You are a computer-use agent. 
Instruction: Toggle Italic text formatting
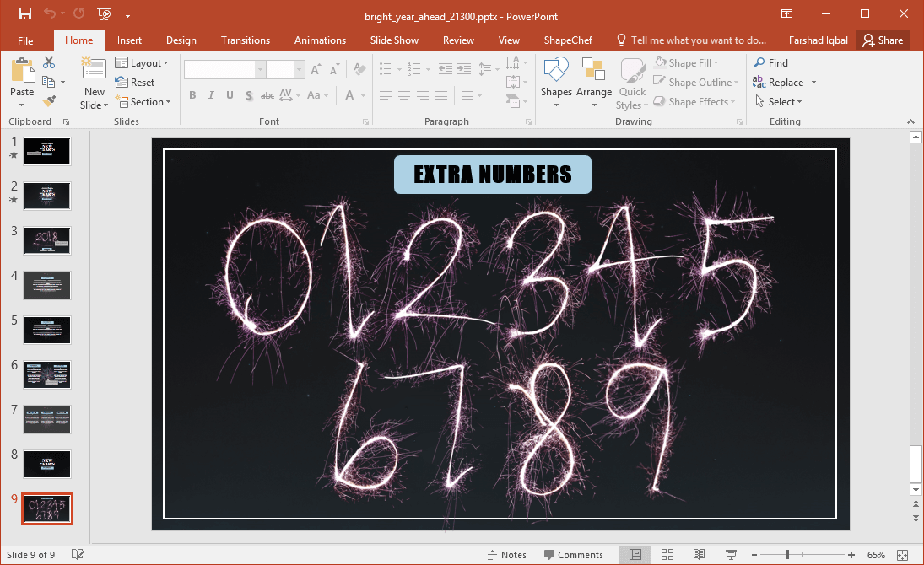tap(211, 95)
